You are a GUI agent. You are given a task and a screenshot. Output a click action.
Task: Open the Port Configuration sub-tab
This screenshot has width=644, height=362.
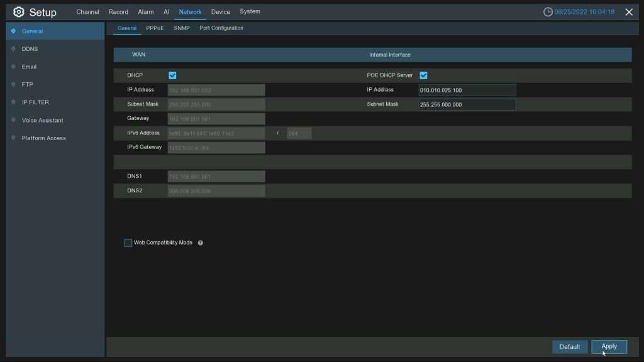[221, 28]
